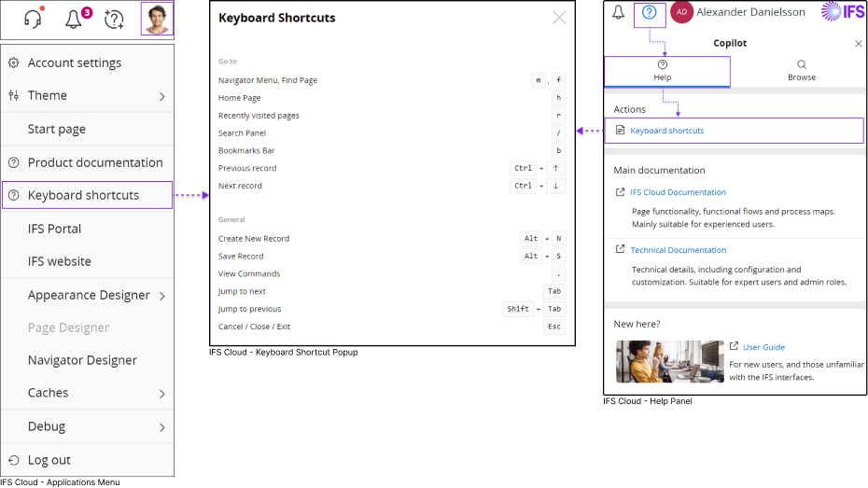Image resolution: width=868 pixels, height=488 pixels.
Task: Open the user profile avatar menu
Action: click(x=157, y=19)
